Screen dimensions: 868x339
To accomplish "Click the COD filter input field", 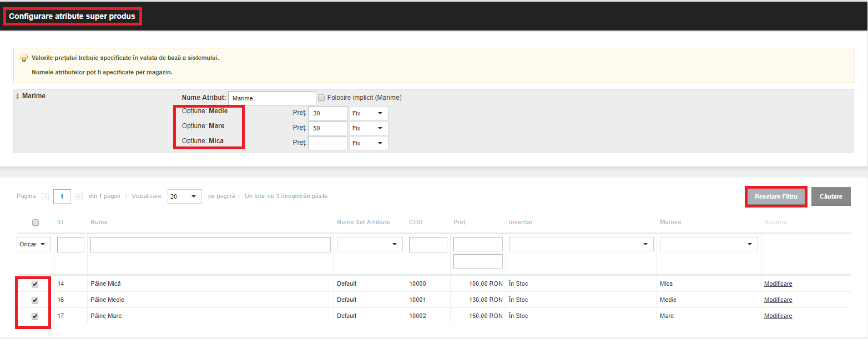I will (428, 245).
